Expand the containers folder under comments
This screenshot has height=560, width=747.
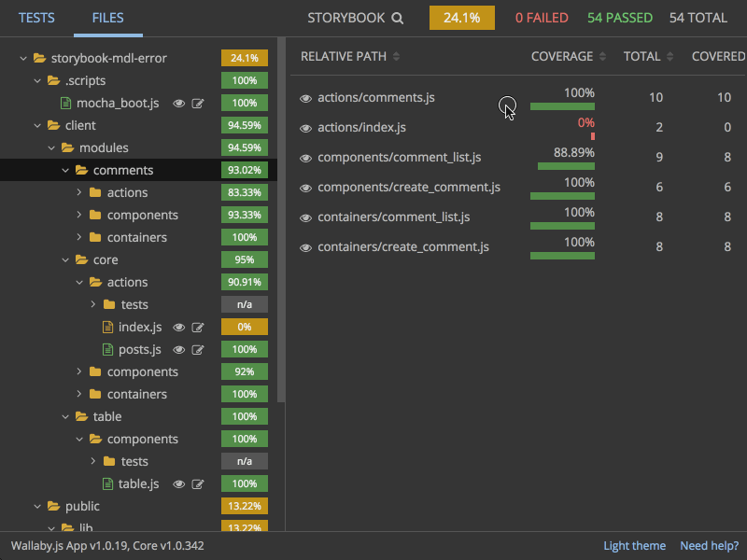tap(78, 237)
